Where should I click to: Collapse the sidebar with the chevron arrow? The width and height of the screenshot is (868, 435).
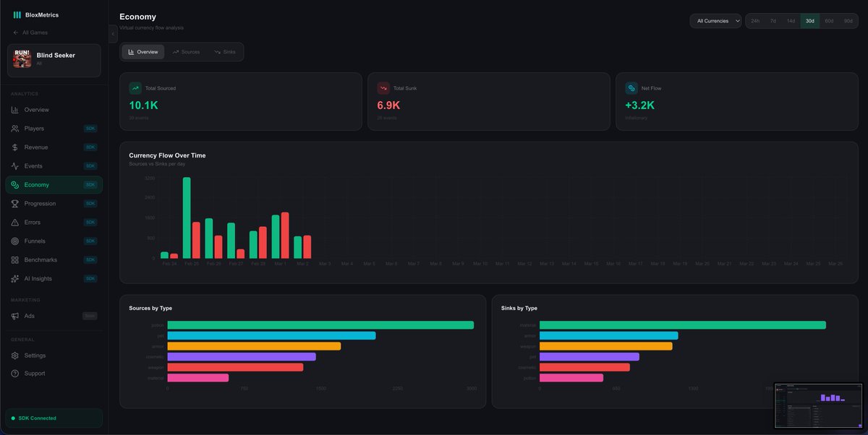[112, 33]
